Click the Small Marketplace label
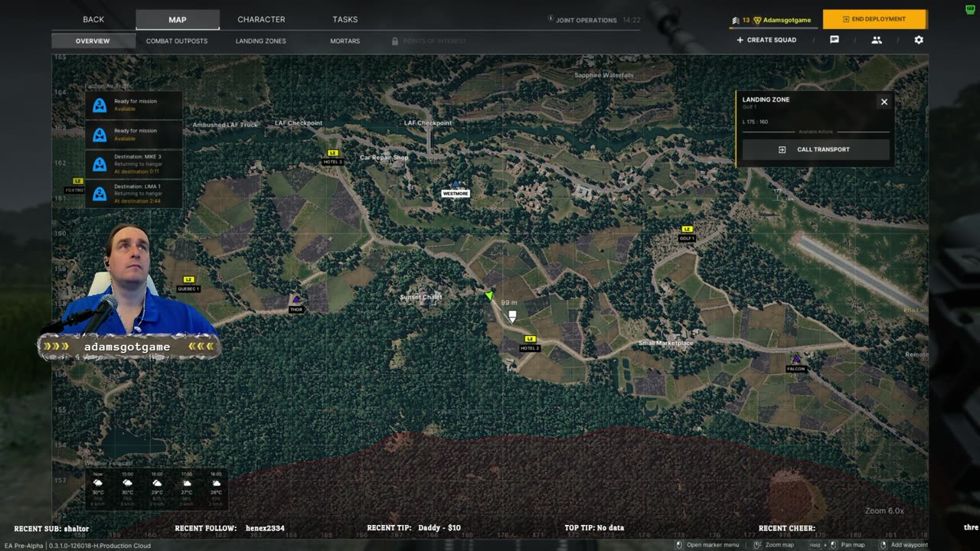The image size is (980, 551). pos(666,343)
